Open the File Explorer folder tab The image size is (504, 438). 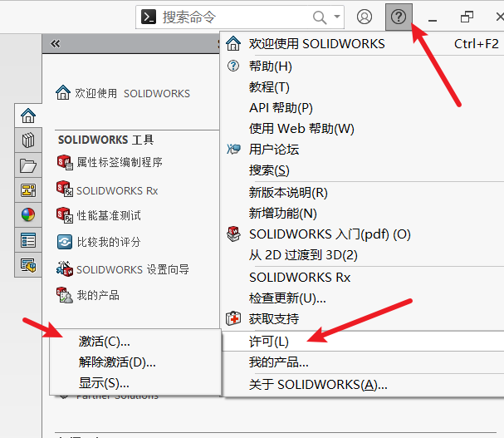tap(28, 165)
